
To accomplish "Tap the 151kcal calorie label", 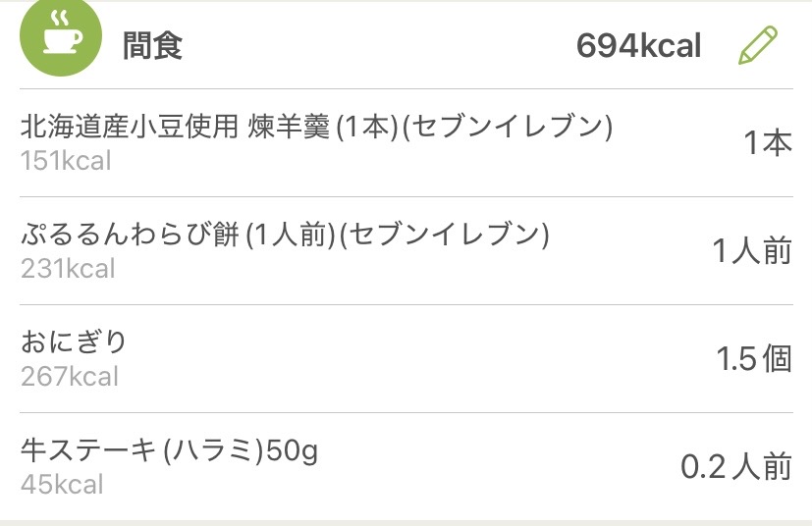I will tap(66, 161).
